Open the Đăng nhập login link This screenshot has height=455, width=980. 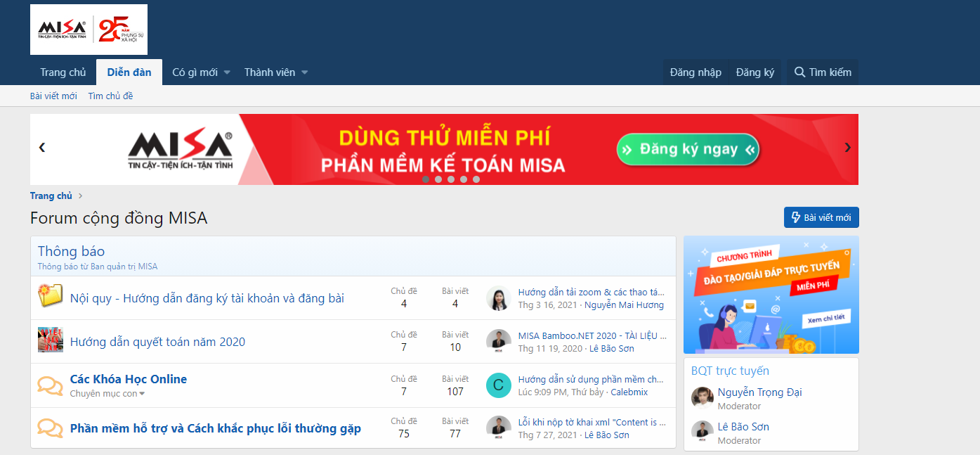(695, 72)
